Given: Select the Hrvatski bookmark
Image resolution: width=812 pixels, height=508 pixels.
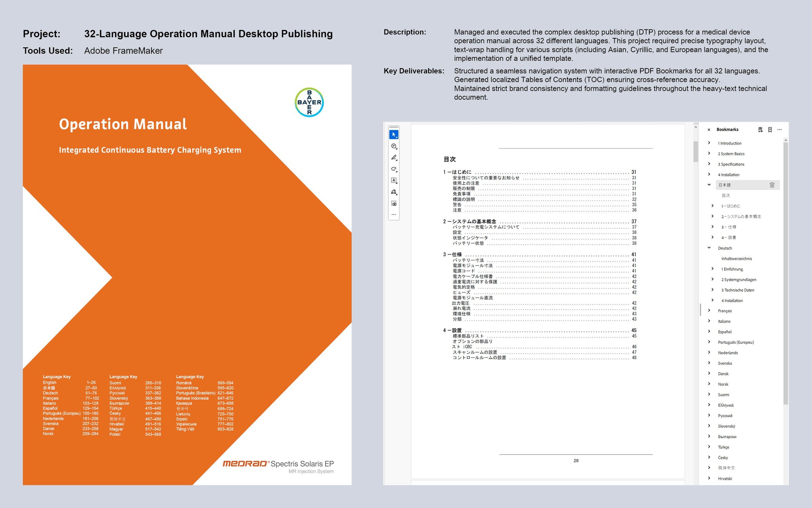Looking at the screenshot, I should coord(725,479).
